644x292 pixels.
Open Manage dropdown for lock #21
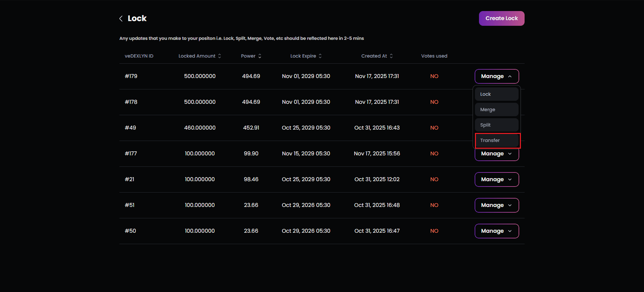(x=496, y=179)
